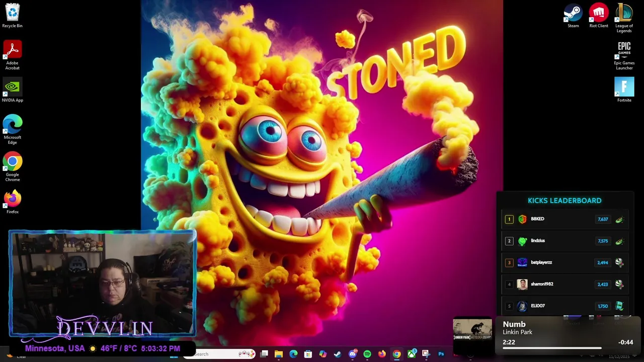Screen dimensions: 644x362
Task: Select the Microsoft Edge desktop icon
Action: coord(12,130)
